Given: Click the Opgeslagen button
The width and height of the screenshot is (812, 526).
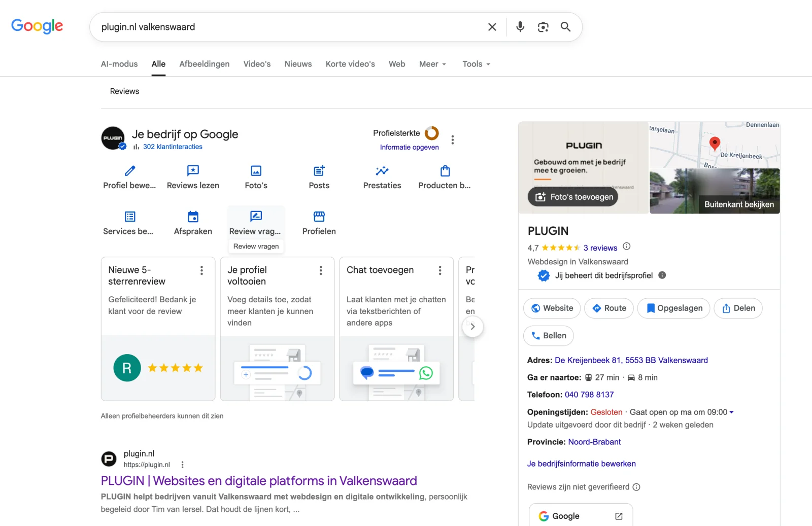Looking at the screenshot, I should pyautogui.click(x=674, y=308).
